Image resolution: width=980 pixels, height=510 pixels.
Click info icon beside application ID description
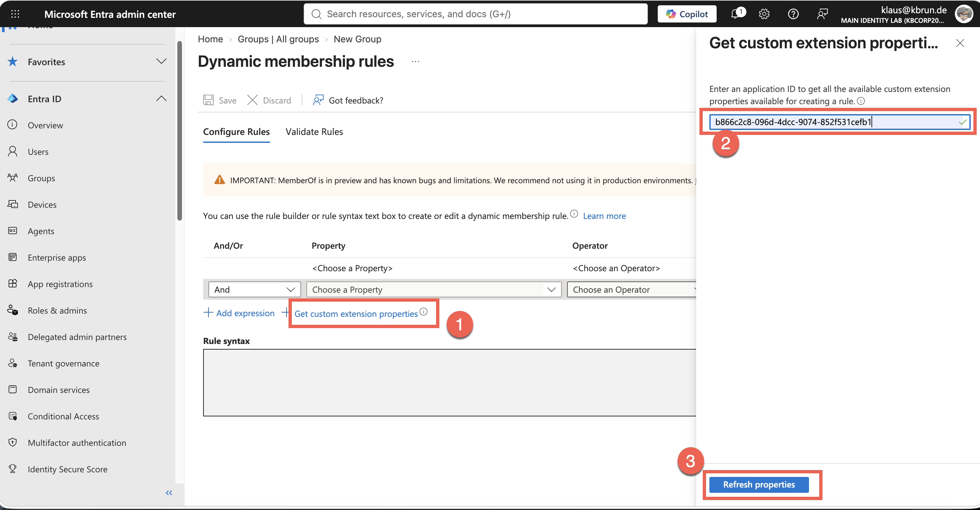(x=861, y=101)
